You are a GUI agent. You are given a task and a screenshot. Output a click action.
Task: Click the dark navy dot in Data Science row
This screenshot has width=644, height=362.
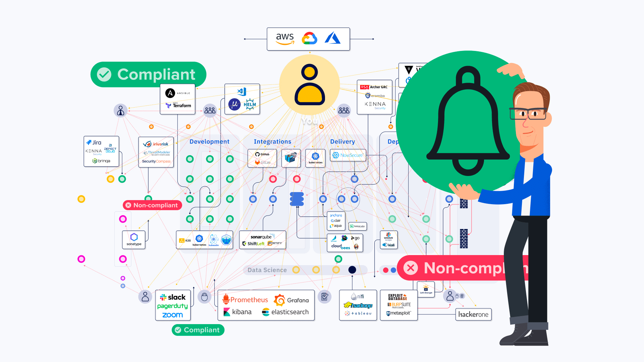pyautogui.click(x=352, y=270)
